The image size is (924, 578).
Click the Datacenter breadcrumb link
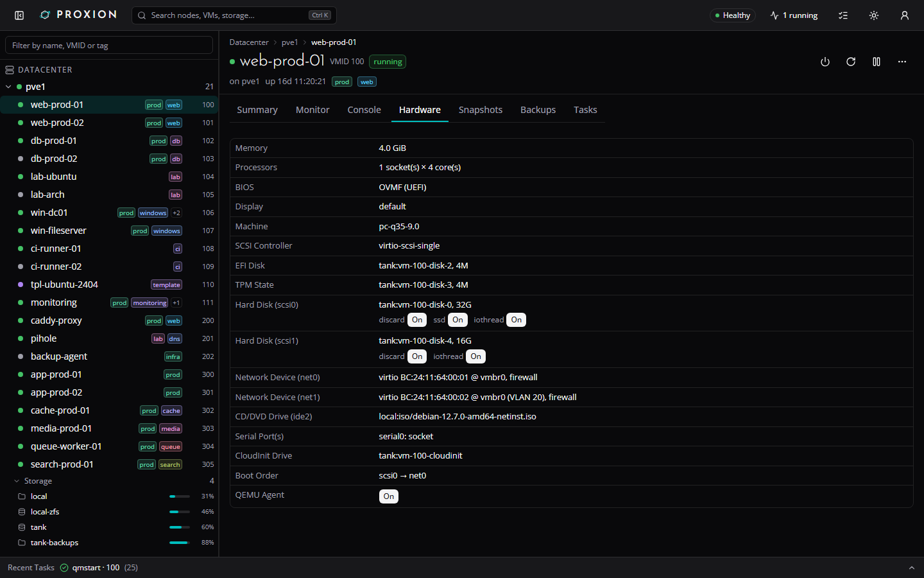tap(249, 42)
